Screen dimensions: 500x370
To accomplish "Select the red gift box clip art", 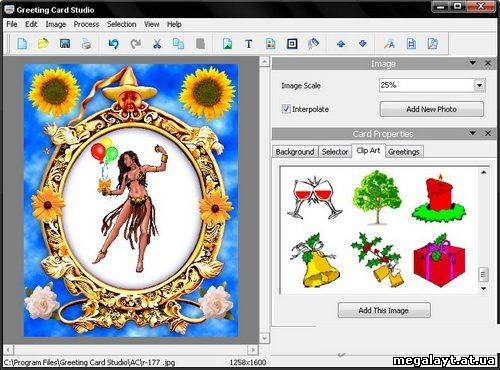I will 439,260.
